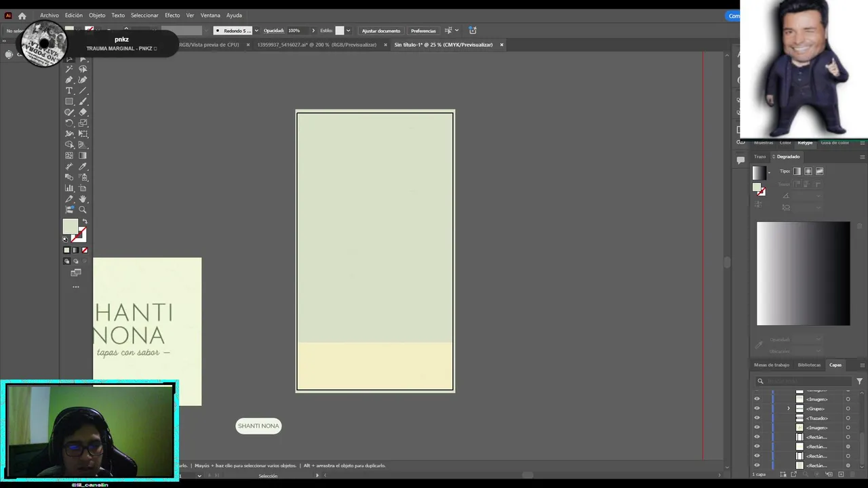This screenshot has height=488, width=868.
Task: Select the Hand tool
Action: pos(83,199)
